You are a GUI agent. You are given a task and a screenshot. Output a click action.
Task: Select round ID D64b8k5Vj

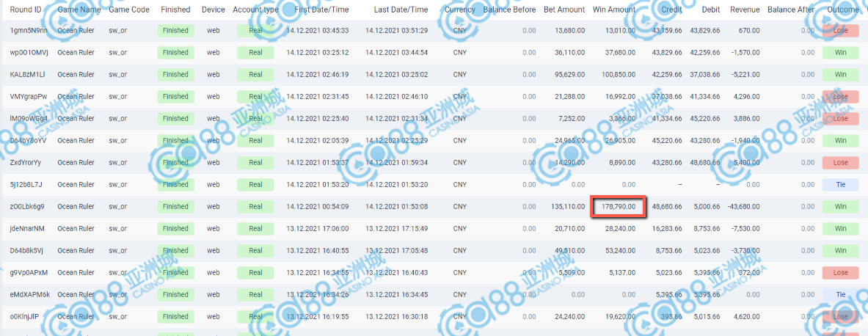[x=26, y=250]
